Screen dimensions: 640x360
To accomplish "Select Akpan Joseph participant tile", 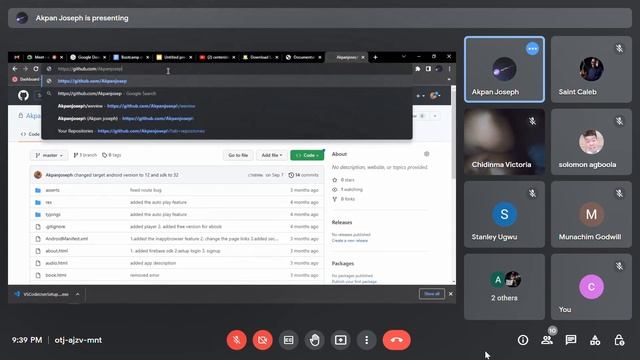I will (504, 69).
